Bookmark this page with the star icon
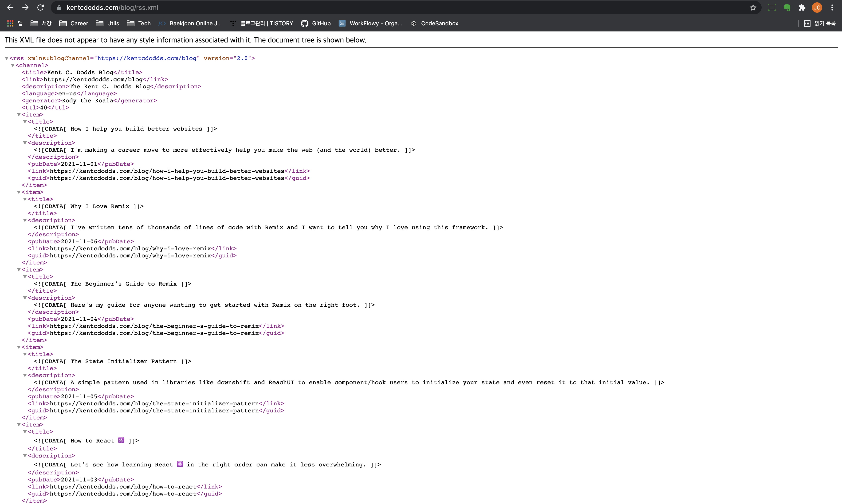The height and width of the screenshot is (504, 842). pos(753,8)
